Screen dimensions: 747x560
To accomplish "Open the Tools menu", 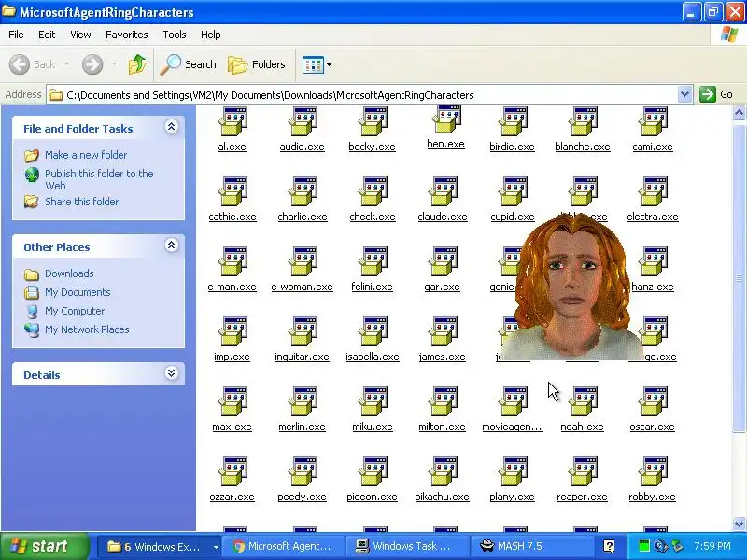I will 175,35.
